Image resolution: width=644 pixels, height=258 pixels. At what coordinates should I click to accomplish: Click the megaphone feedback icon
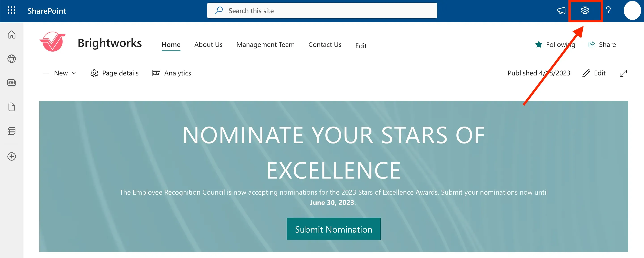coord(561,10)
